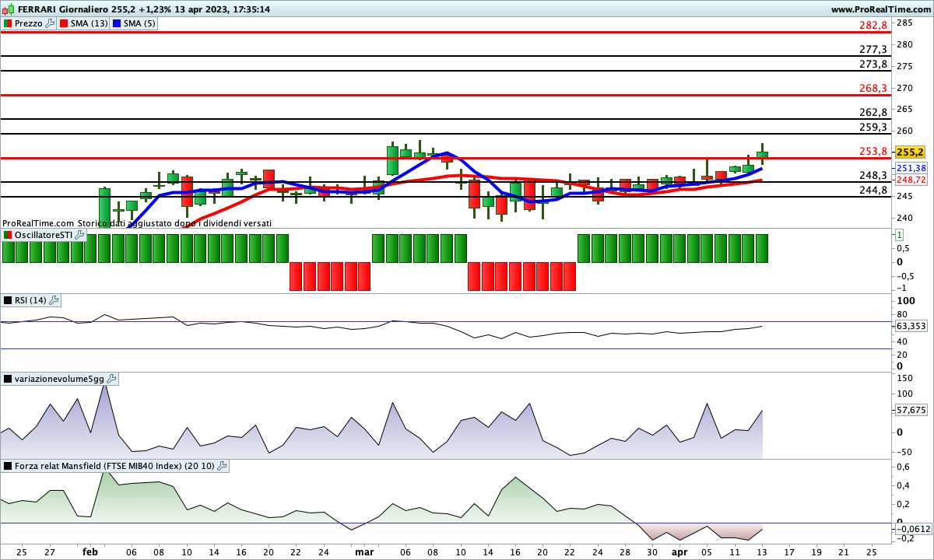
Task: Click the FERRARI instrument icon in title bar
Action: click(7, 9)
